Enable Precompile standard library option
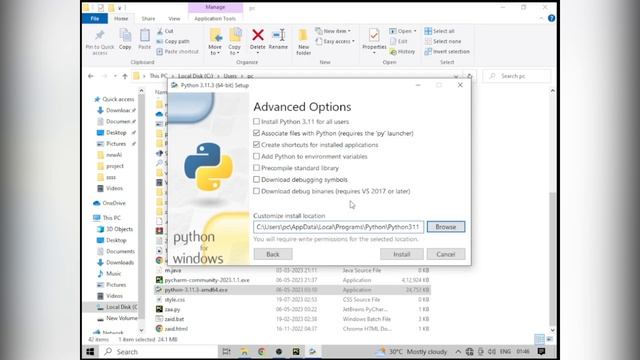This screenshot has height=360, width=640. tap(256, 168)
